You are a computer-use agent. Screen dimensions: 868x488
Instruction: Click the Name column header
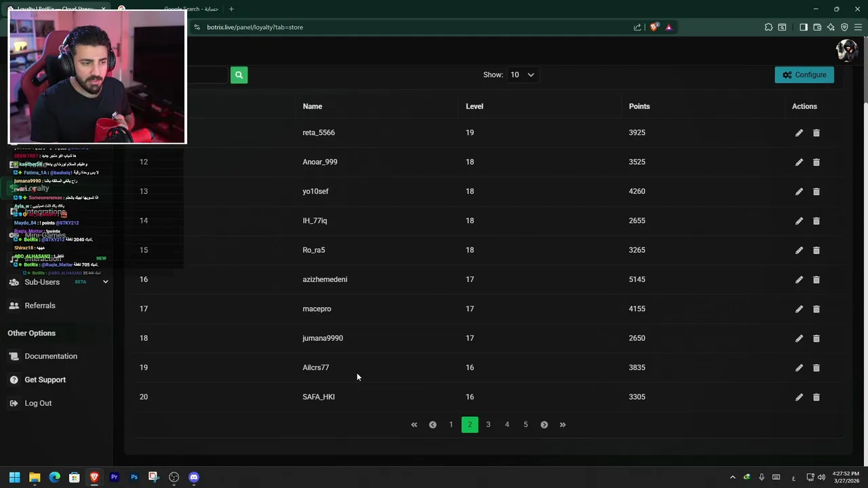tap(312, 106)
